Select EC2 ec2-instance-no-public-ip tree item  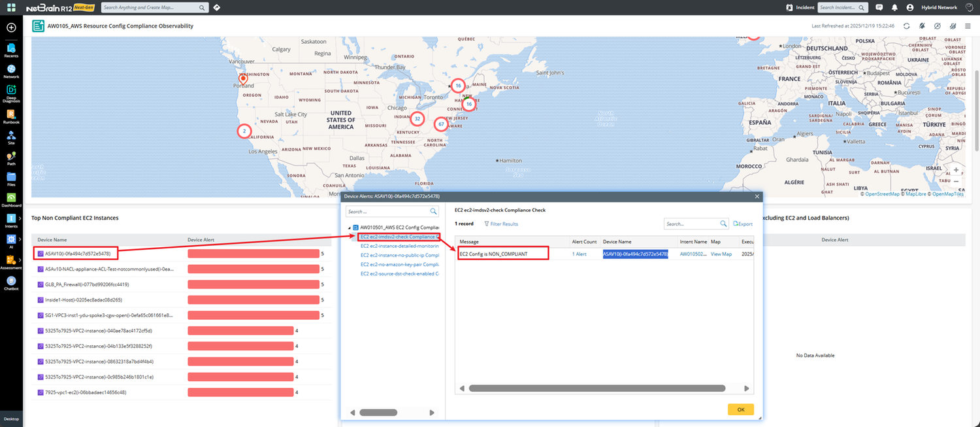click(x=400, y=255)
